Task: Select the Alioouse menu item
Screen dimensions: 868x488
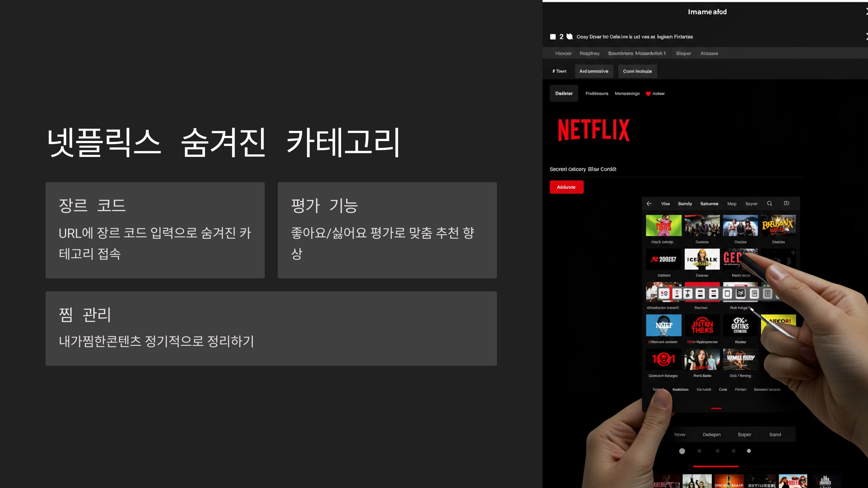Action: click(709, 53)
